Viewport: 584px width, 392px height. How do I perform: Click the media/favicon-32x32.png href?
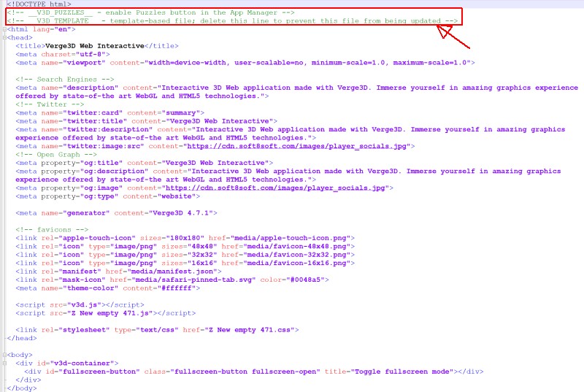[297, 255]
